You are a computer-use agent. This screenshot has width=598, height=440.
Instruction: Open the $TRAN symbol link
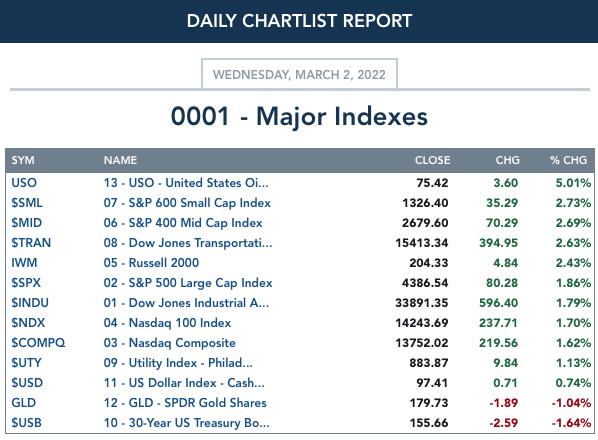(31, 242)
